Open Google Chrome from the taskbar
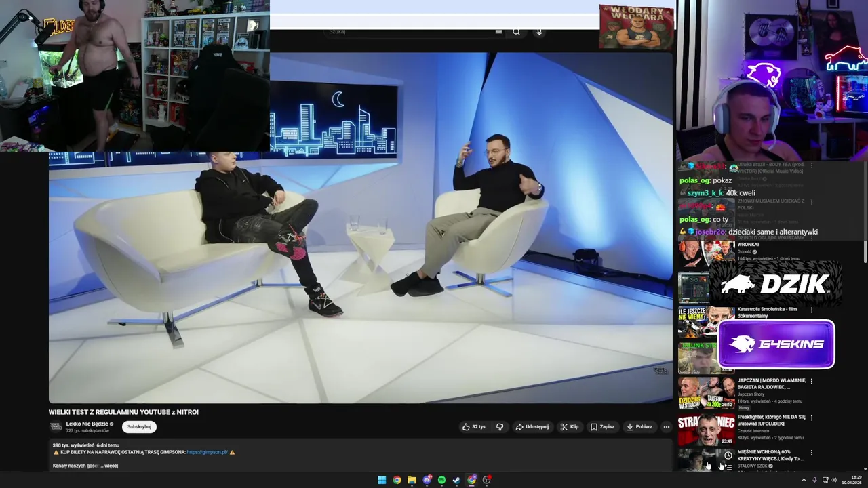Image resolution: width=868 pixels, height=488 pixels. [x=397, y=480]
